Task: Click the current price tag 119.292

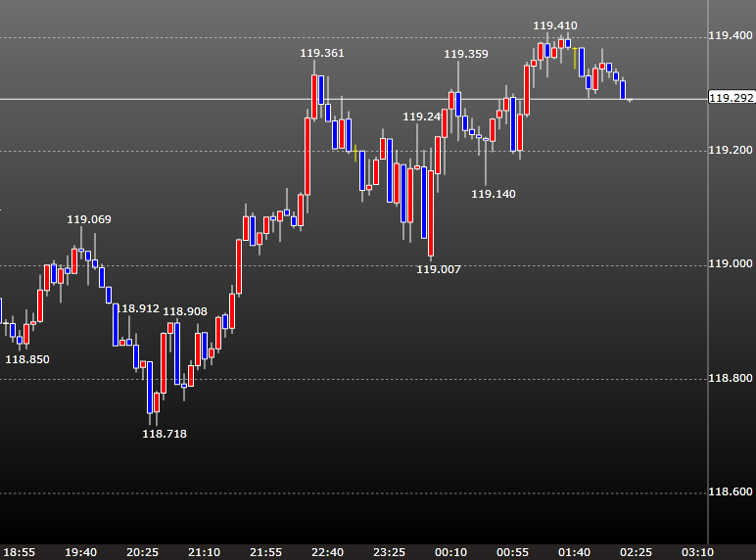Action: [731, 98]
